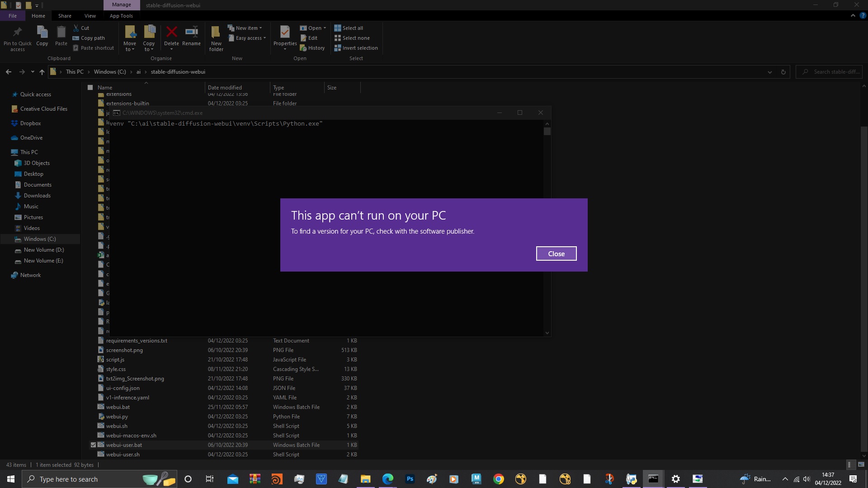Open the Share ribbon tab

click(x=65, y=16)
